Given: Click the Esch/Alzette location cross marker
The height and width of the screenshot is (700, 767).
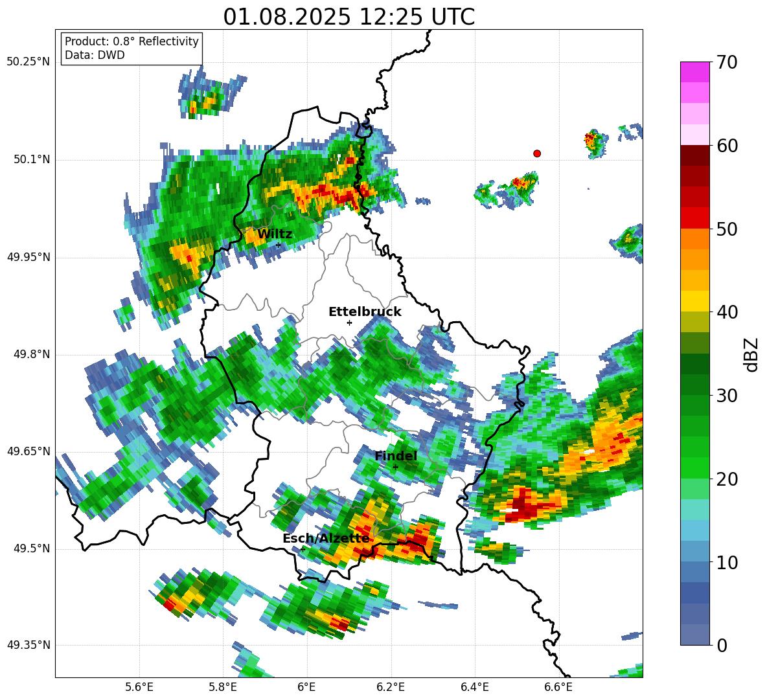Looking at the screenshot, I should pyautogui.click(x=303, y=549).
